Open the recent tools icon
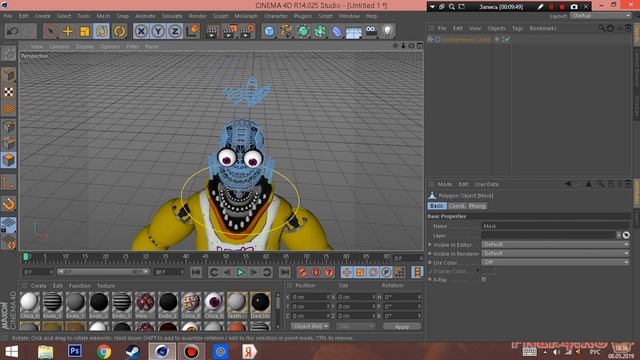 tap(119, 31)
